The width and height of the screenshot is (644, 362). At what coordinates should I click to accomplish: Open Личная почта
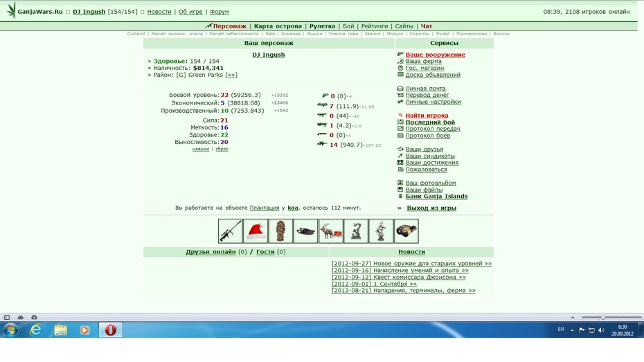pos(425,88)
